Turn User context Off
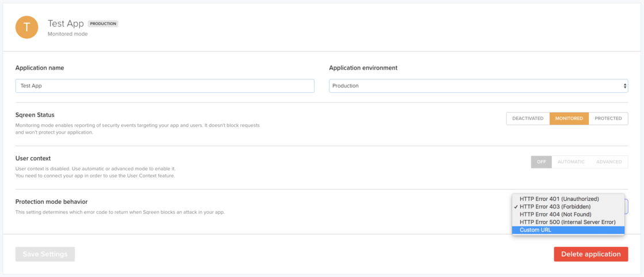The height and width of the screenshot is (277, 644). [x=541, y=162]
